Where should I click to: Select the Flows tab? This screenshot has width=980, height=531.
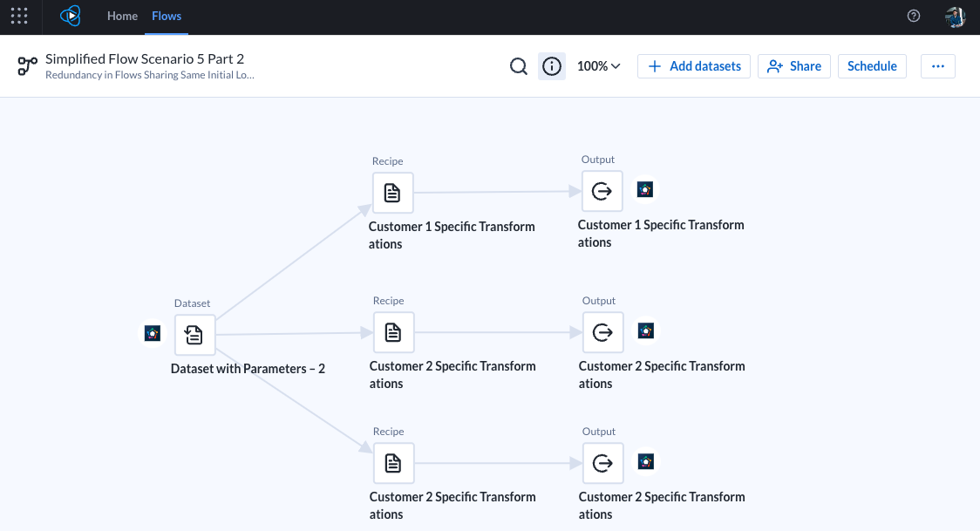[166, 16]
